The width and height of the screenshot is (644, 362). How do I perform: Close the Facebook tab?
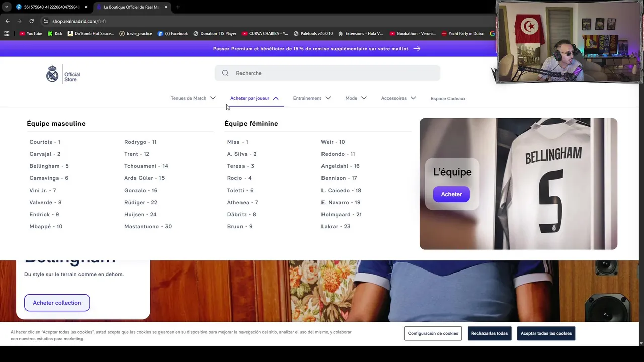86,7
